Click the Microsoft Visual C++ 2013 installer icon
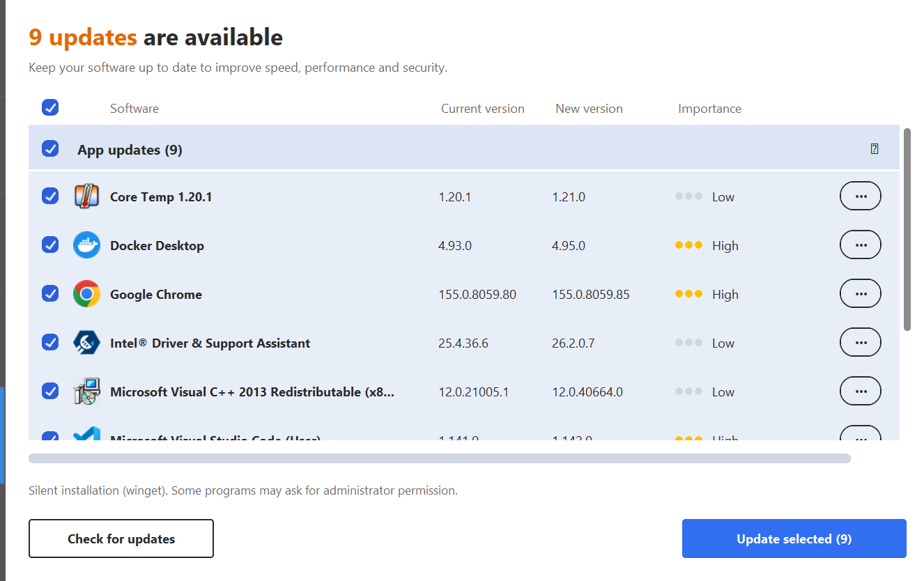The image size is (924, 581). click(86, 392)
